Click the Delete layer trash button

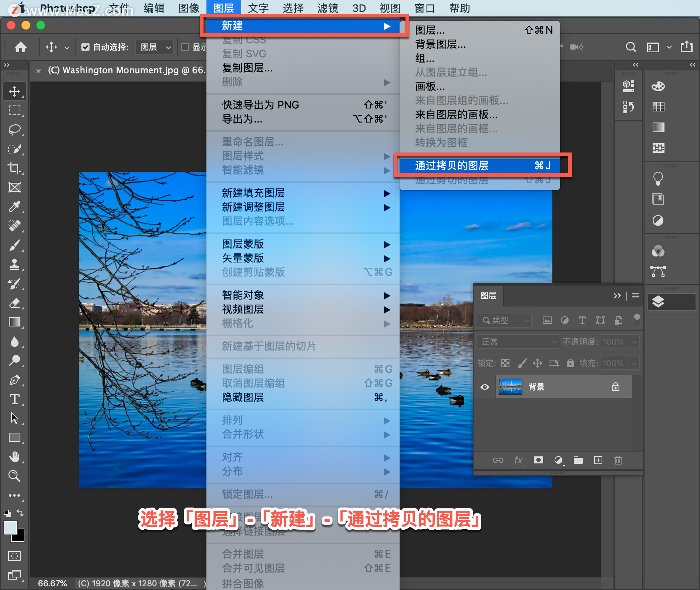[x=618, y=460]
